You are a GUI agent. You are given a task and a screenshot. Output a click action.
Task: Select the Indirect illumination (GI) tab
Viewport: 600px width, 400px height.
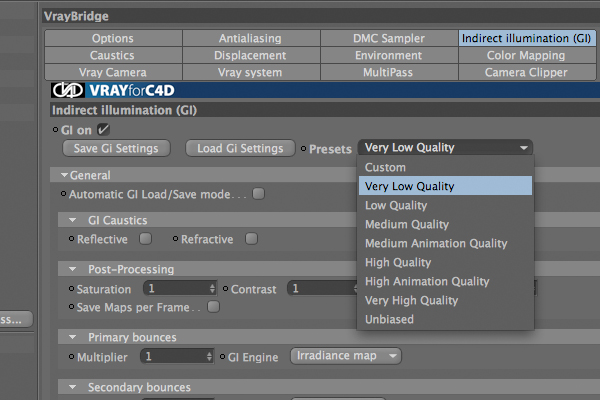tap(527, 38)
